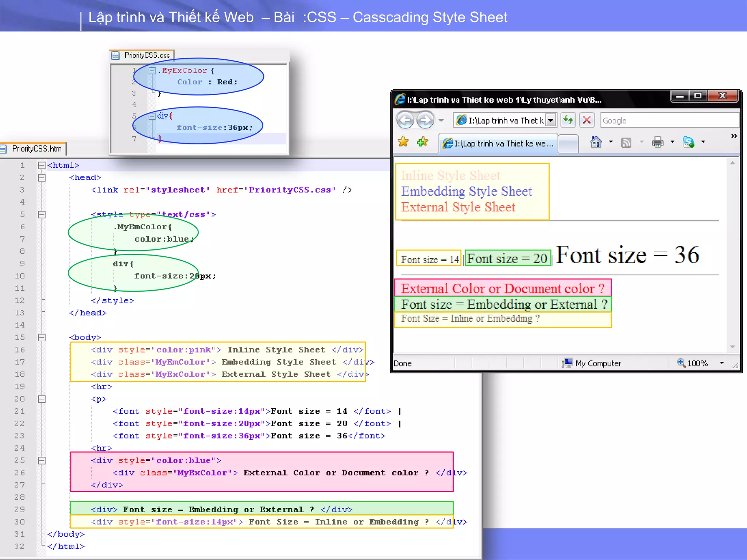Click the page icon on the PriorityCSS.css tab
Image resolution: width=747 pixels, height=560 pixels.
(116, 55)
